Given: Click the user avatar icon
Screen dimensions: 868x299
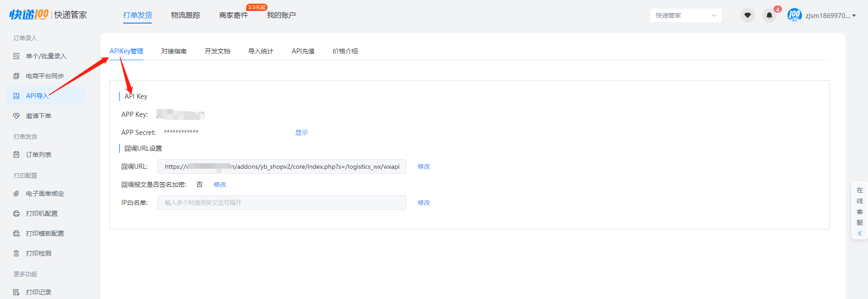Looking at the screenshot, I should click(794, 15).
